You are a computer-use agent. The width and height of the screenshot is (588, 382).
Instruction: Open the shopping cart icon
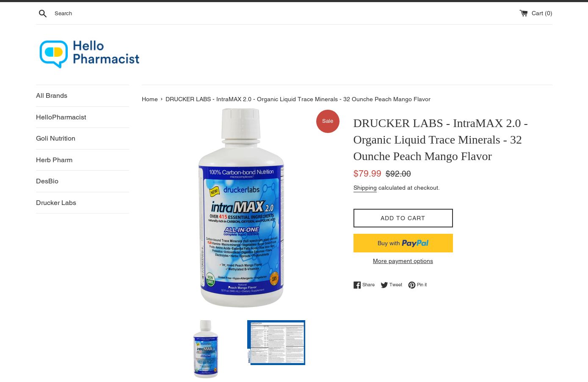click(524, 13)
